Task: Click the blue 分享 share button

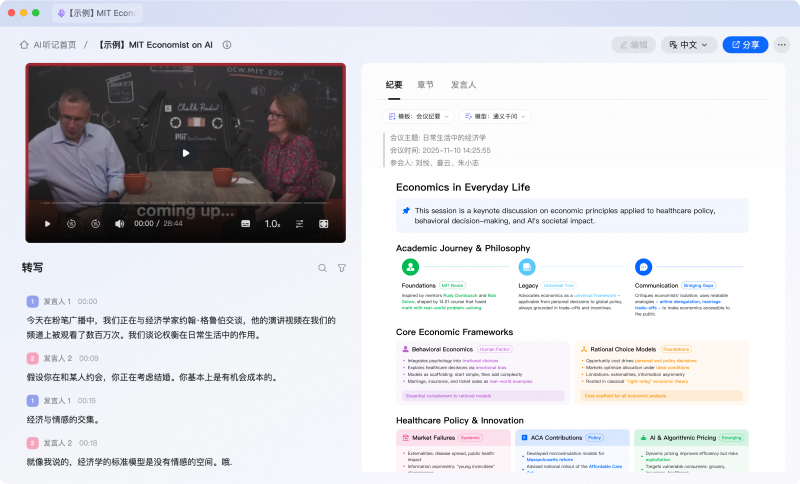Action: click(745, 45)
